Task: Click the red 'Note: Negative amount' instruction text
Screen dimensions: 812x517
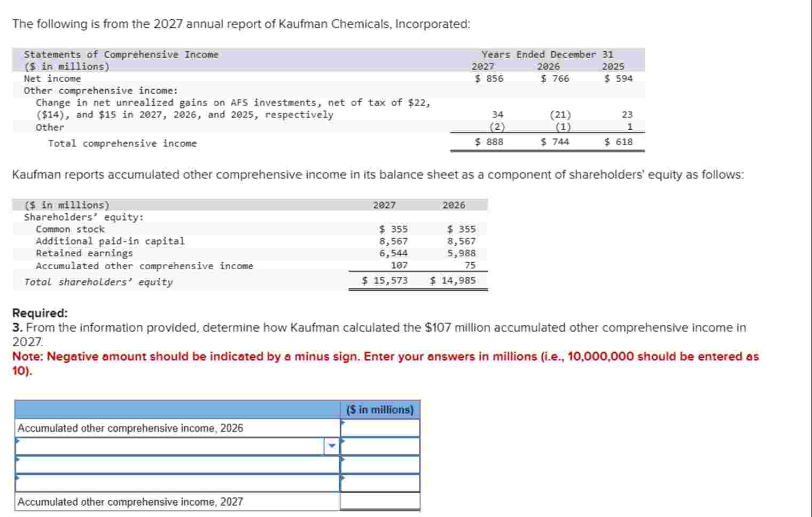Action: click(385, 363)
